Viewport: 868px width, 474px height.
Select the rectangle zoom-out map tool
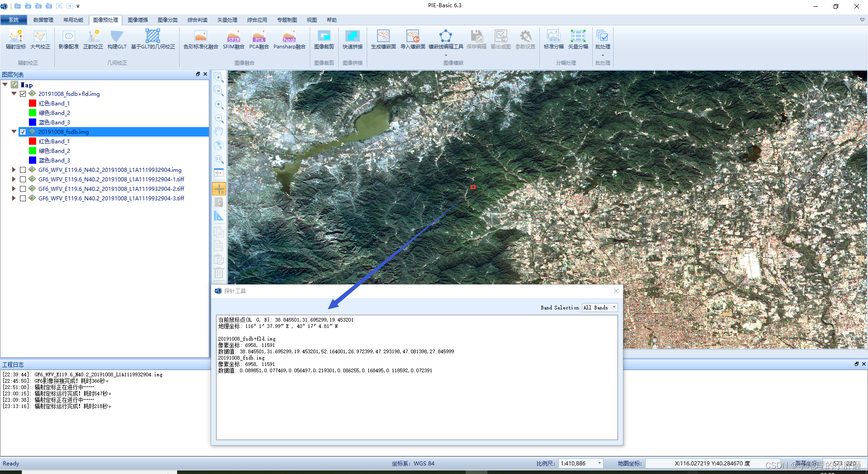click(x=219, y=91)
